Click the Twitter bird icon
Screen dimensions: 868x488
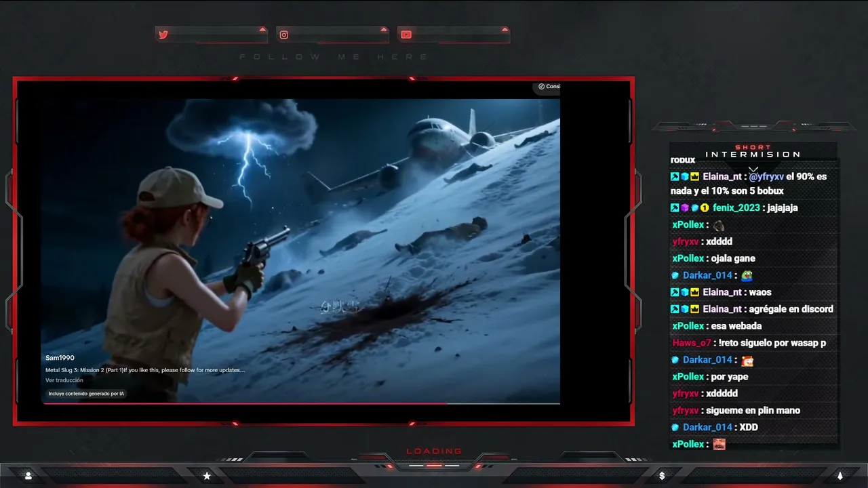(163, 35)
